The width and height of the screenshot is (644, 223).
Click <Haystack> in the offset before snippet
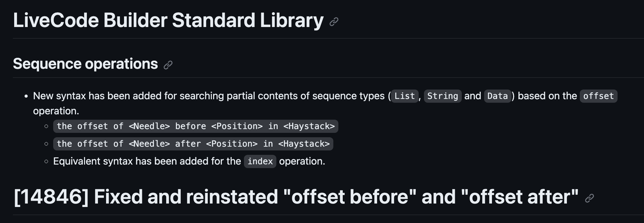point(309,126)
